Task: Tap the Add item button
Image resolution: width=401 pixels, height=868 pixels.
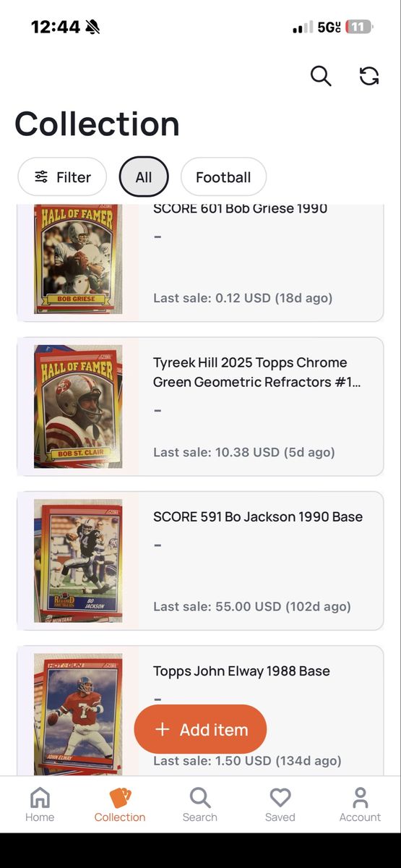Action: point(200,729)
